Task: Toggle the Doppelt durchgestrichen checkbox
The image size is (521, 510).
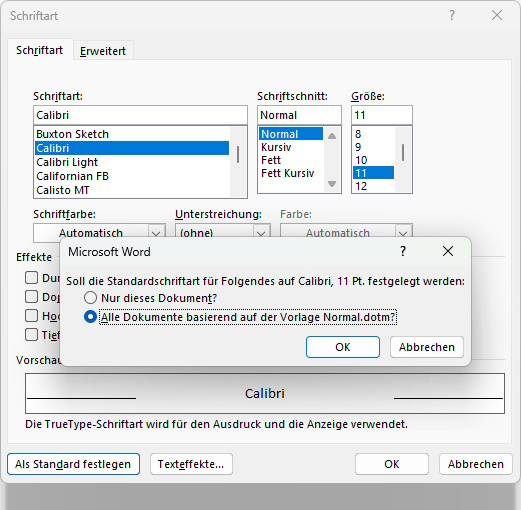Action: [31, 296]
